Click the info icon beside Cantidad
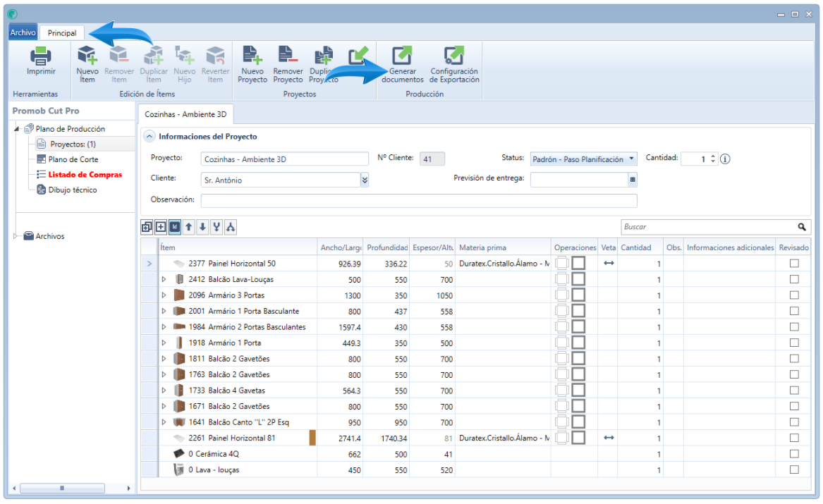 tap(725, 159)
